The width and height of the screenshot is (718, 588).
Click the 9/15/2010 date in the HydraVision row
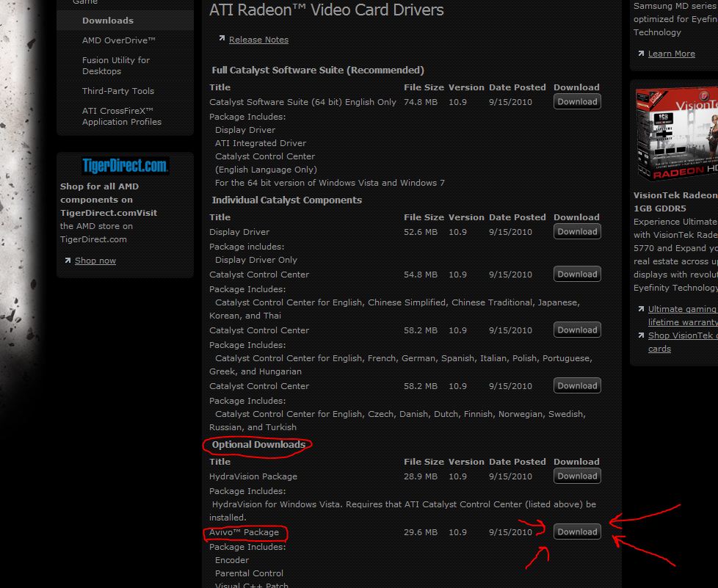[510, 476]
